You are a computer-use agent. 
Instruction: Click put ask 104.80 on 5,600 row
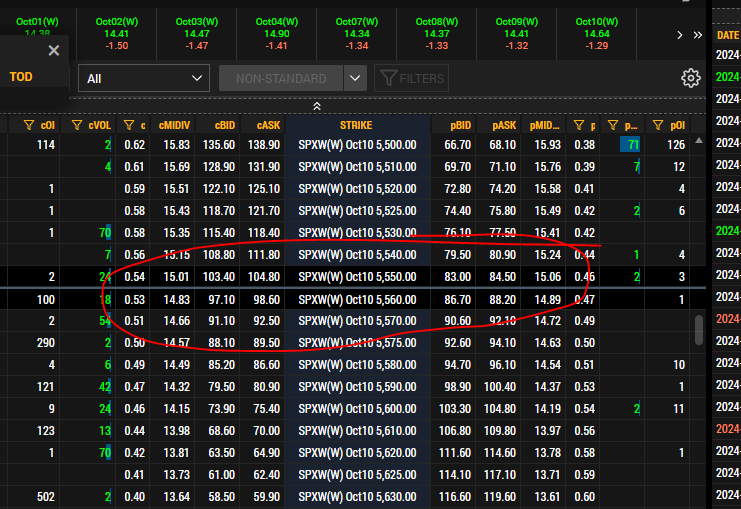(500, 409)
